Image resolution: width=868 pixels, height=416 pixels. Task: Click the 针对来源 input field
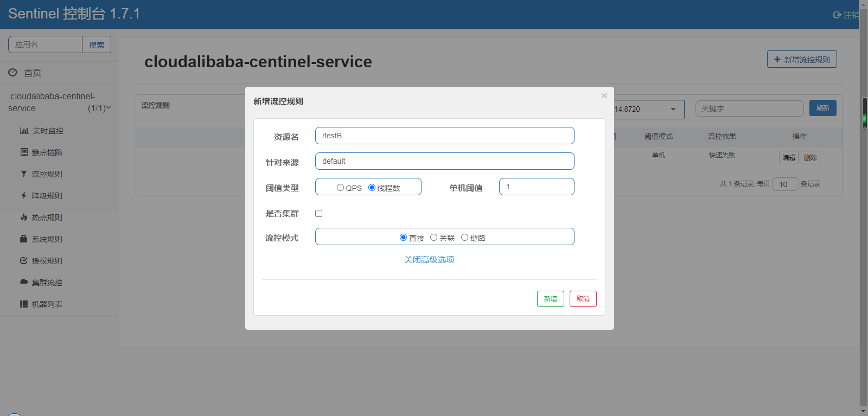coord(445,161)
